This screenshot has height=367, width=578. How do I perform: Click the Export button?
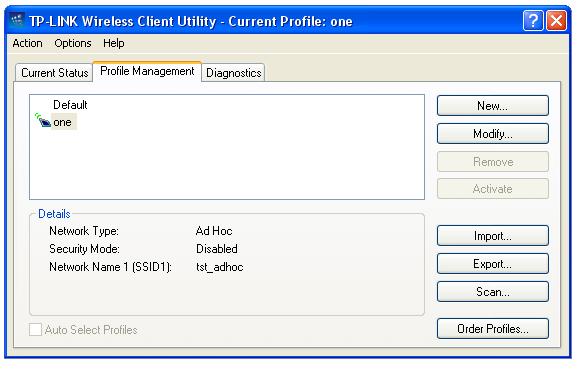[492, 263]
